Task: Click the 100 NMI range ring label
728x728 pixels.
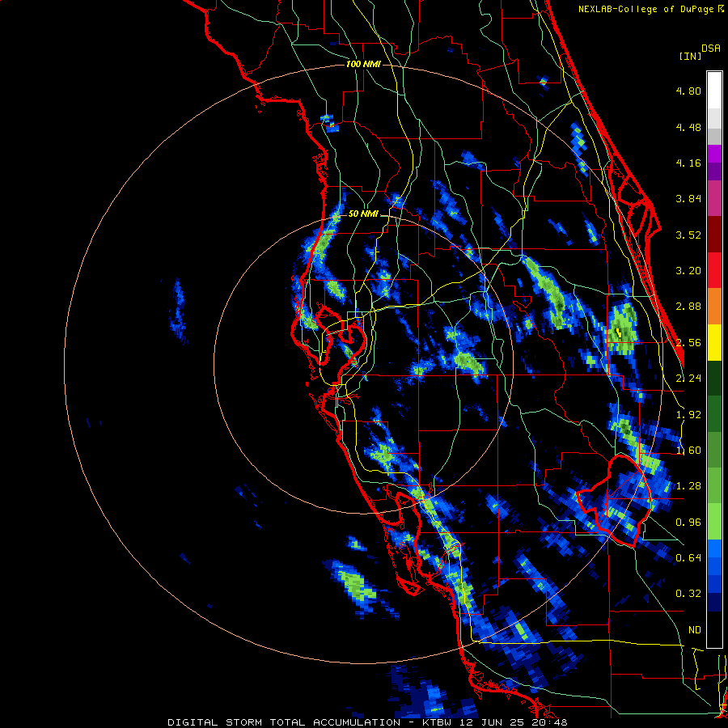Action: (x=363, y=64)
